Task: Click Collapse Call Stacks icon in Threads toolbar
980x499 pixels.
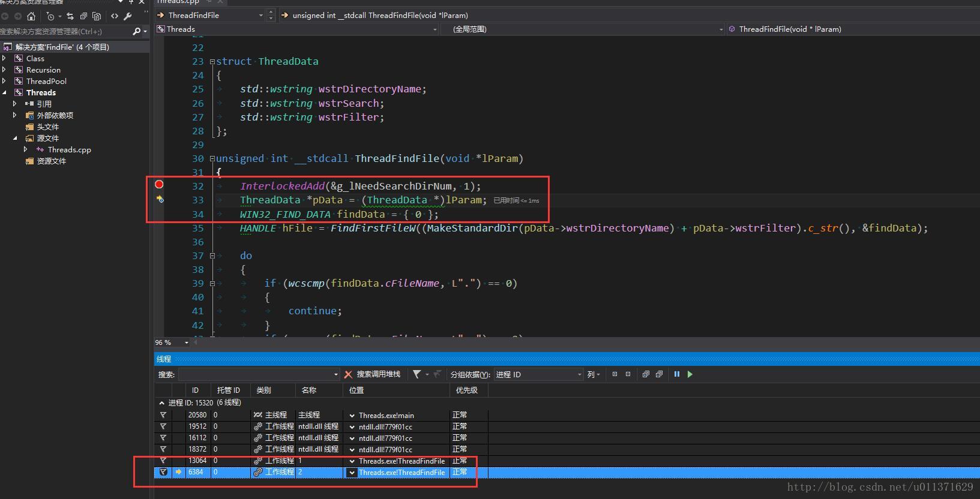Action: (628, 374)
